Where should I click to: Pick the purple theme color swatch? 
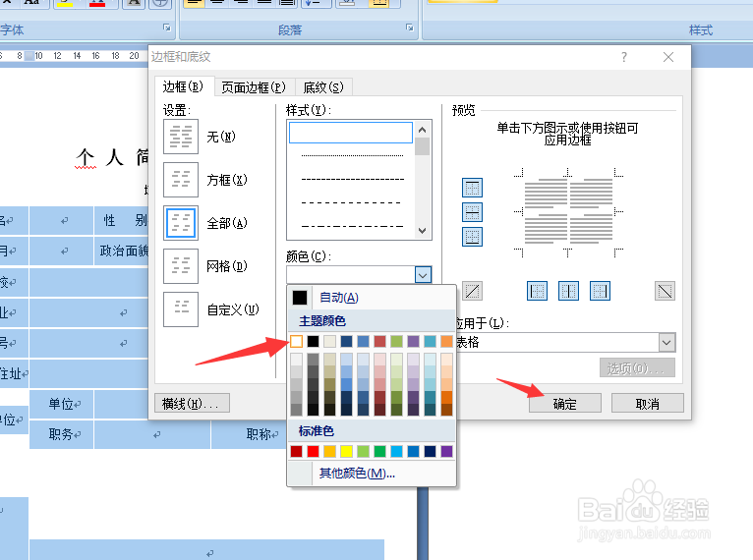click(x=414, y=341)
